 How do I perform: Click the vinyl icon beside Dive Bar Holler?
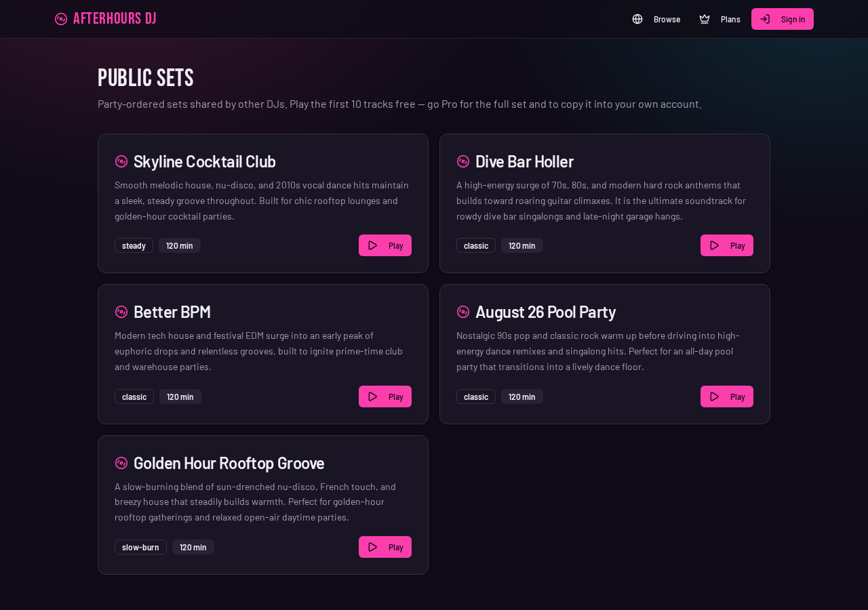click(463, 161)
